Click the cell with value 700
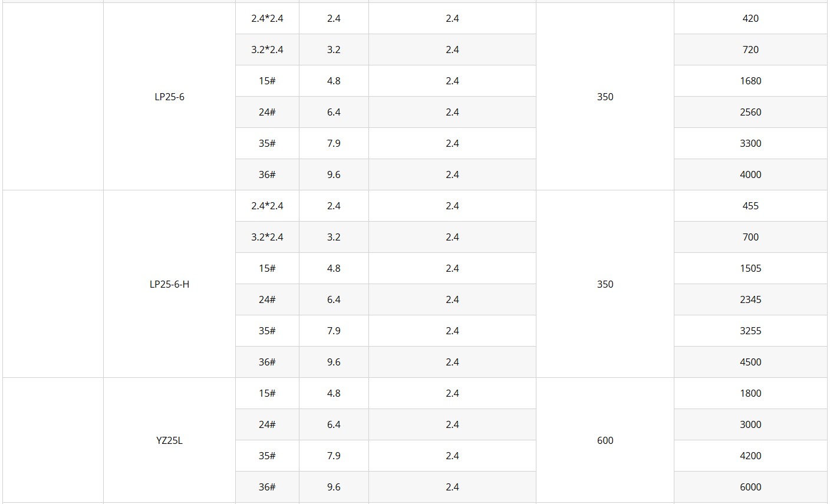The width and height of the screenshot is (830, 504). coord(750,237)
